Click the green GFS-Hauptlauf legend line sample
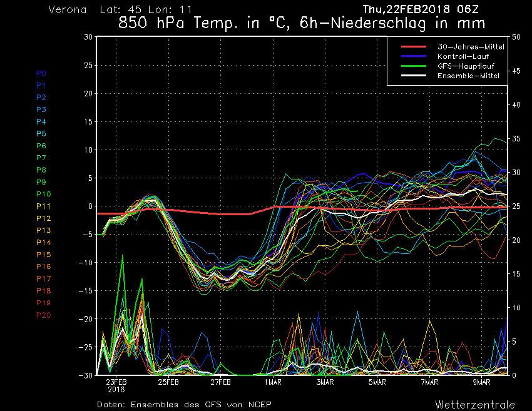The width and height of the screenshot is (532, 411). pyautogui.click(x=414, y=66)
